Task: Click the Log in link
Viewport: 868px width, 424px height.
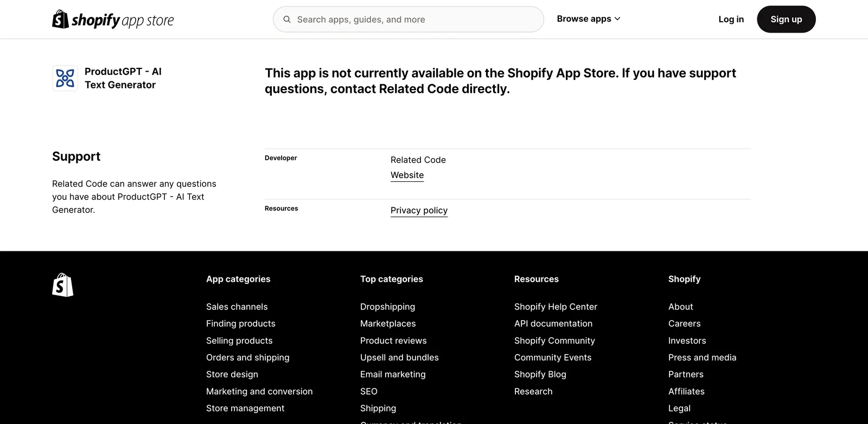Action: (731, 20)
